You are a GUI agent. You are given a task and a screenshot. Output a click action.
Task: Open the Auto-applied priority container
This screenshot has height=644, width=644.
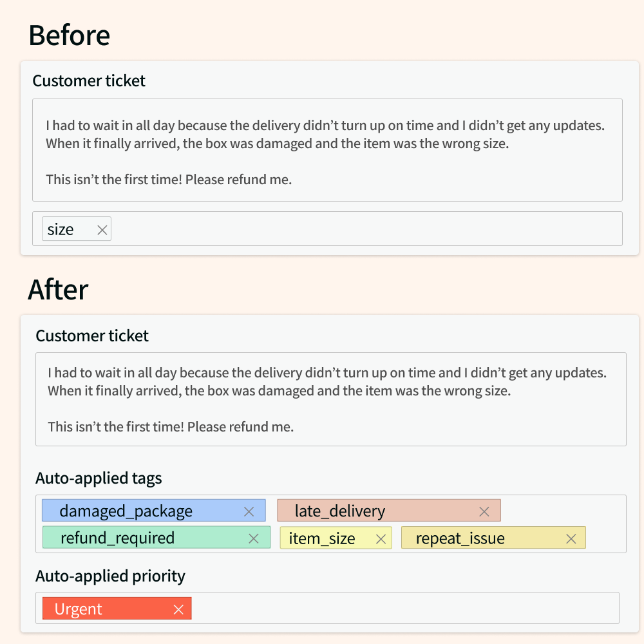point(330,607)
